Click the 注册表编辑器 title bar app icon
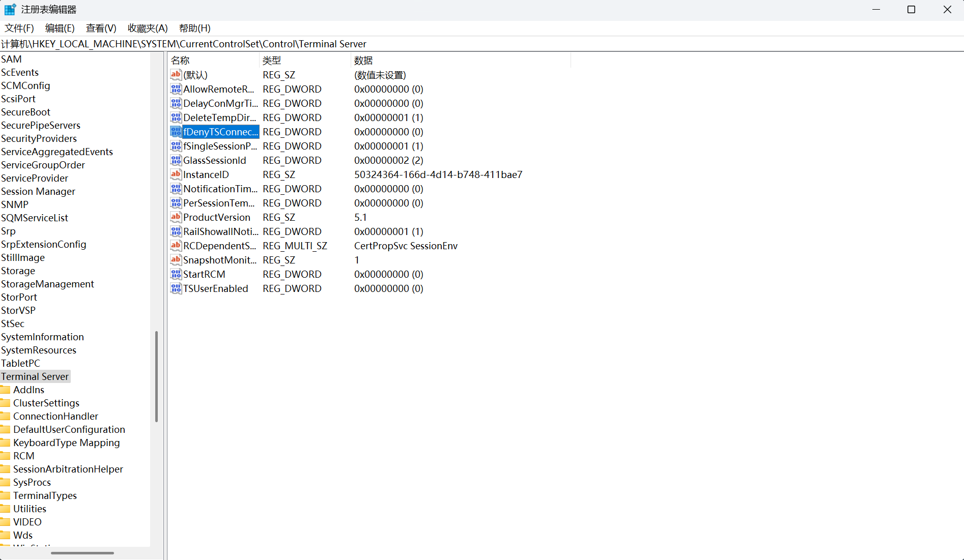 point(10,10)
